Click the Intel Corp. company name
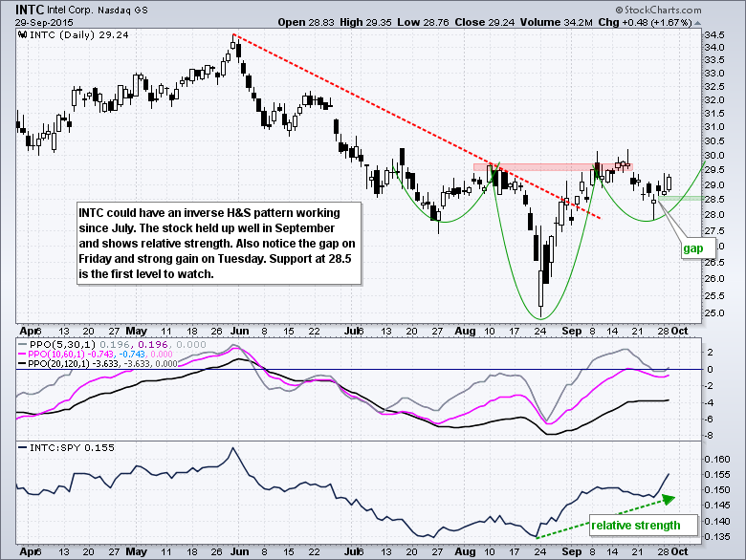746x560 pixels. click(71, 10)
